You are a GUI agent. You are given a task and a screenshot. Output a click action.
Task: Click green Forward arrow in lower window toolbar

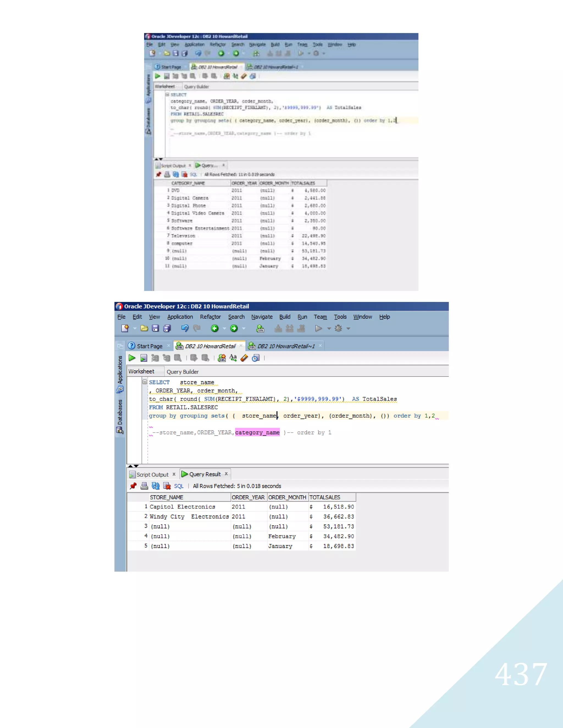click(234, 328)
